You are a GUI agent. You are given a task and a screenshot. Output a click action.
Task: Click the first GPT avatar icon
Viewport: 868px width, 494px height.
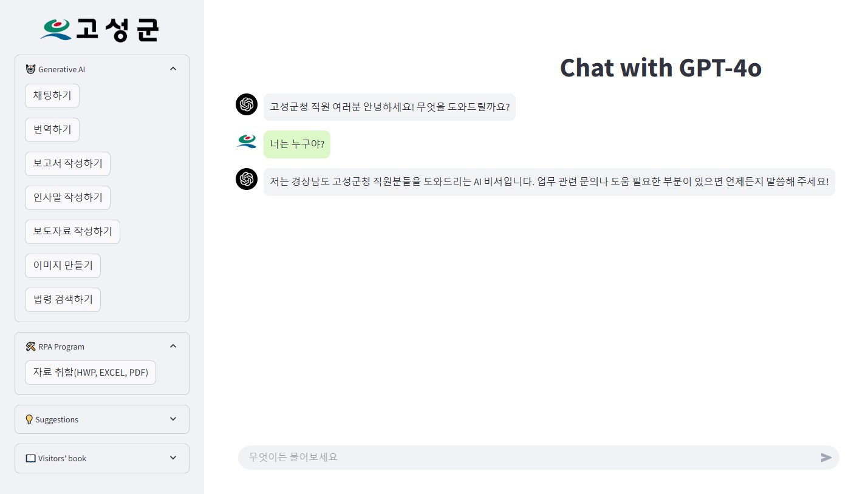[247, 104]
